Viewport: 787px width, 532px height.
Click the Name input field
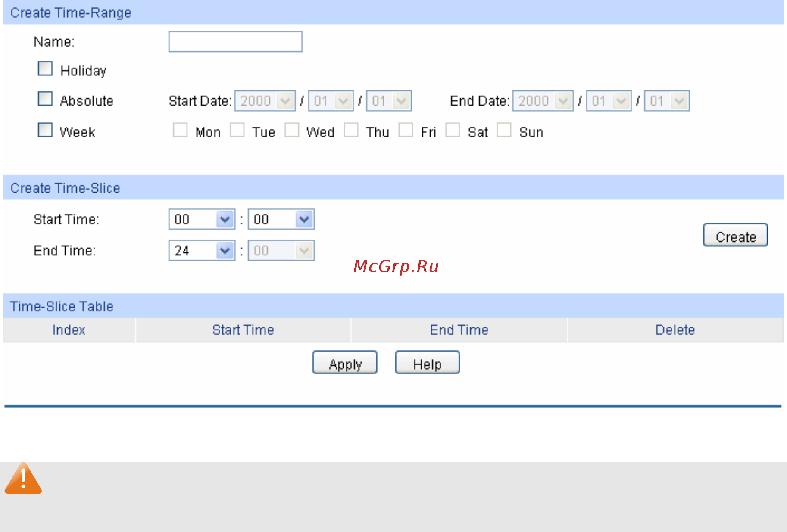235,42
